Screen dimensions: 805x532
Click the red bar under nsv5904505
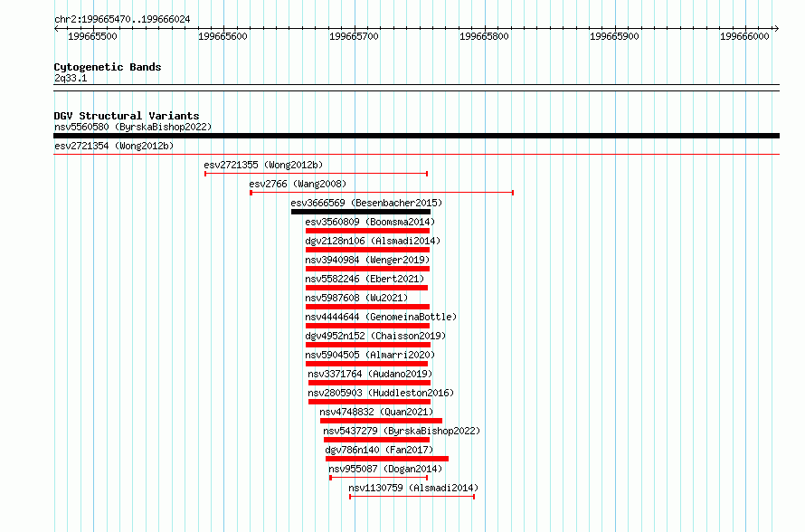pos(366,364)
